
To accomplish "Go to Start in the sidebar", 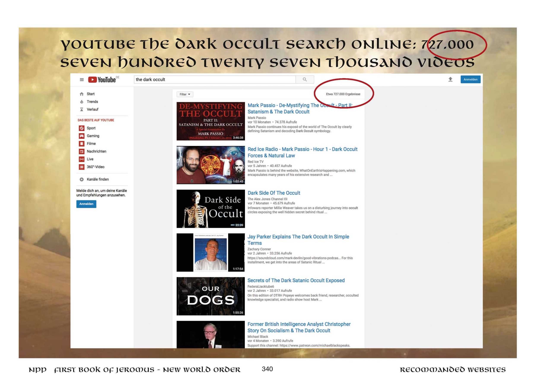I will point(91,94).
